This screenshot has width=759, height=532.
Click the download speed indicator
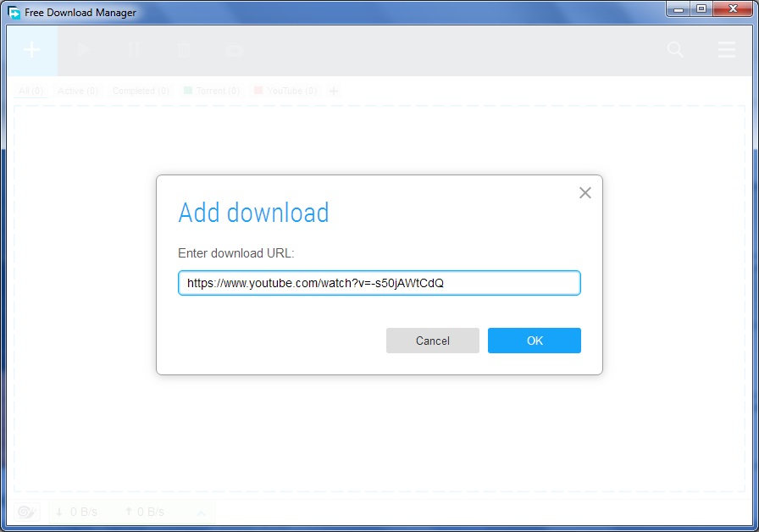[x=76, y=512]
